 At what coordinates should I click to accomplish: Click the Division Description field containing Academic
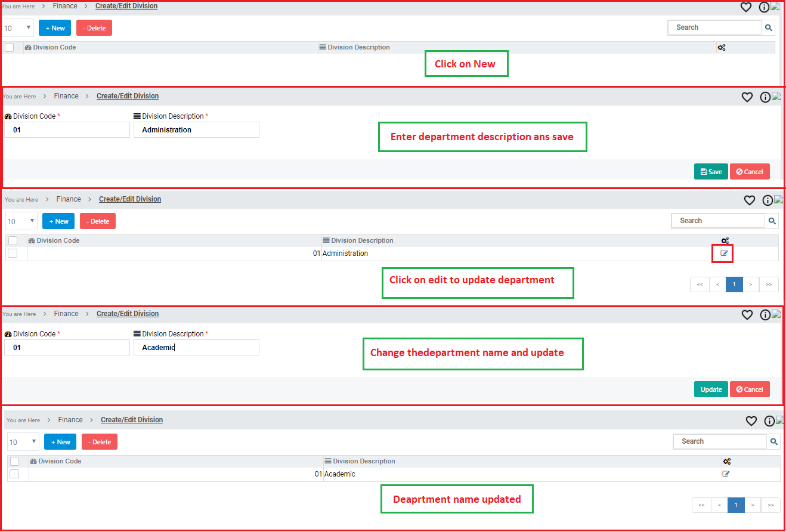196,348
